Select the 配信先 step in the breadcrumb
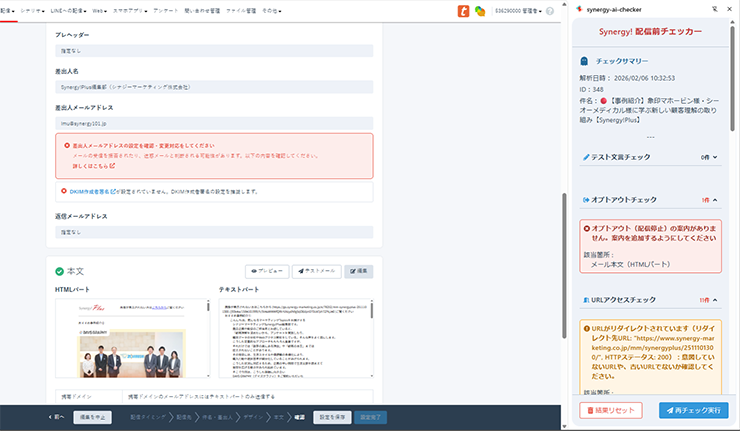 (x=184, y=417)
